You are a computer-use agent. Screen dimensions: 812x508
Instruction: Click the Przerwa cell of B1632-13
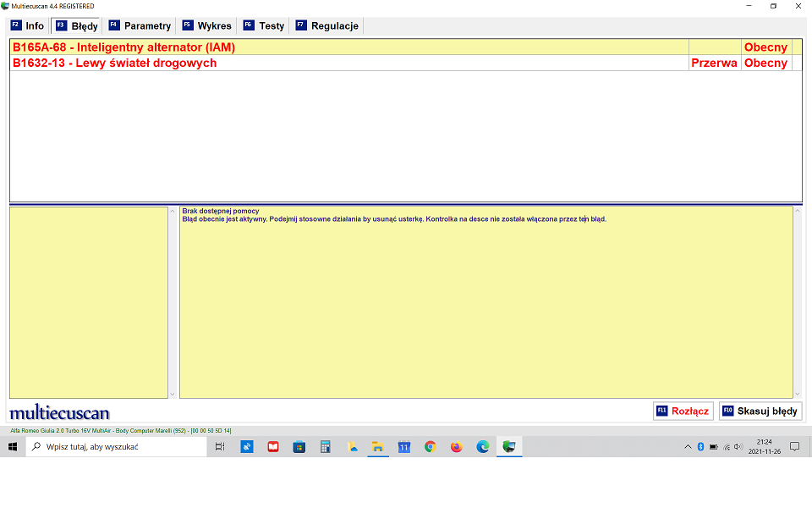(x=714, y=63)
